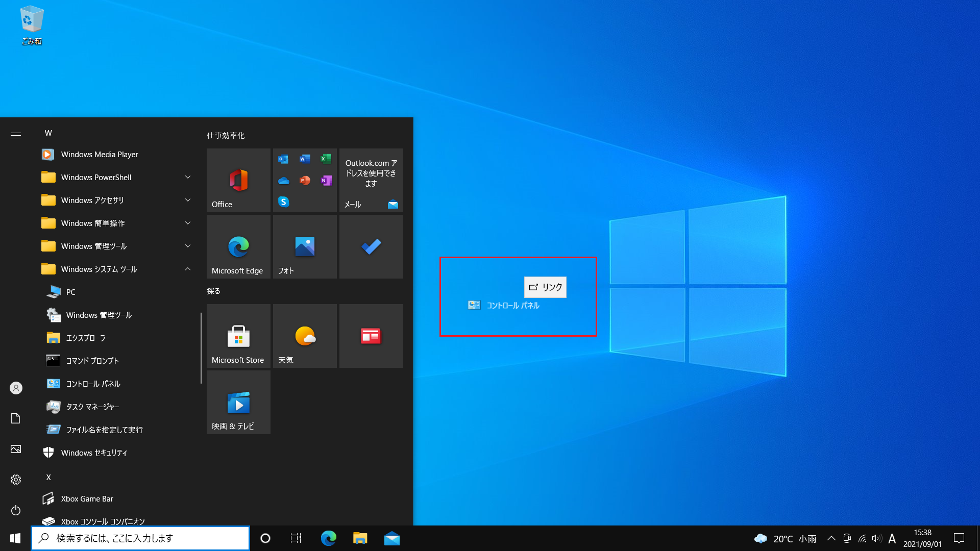The image size is (980, 551).
Task: Expand Windows PowerShell folder chevron
Action: coord(188,177)
